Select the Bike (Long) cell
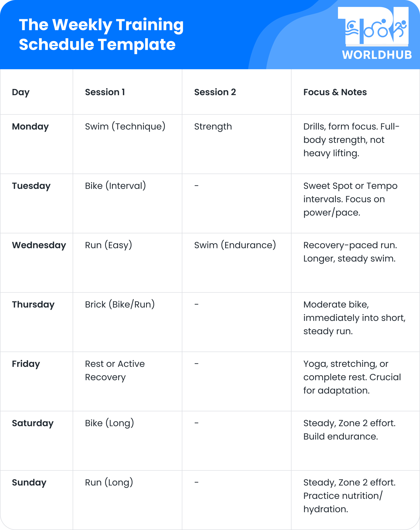This screenshot has width=420, height=530. pos(109,423)
